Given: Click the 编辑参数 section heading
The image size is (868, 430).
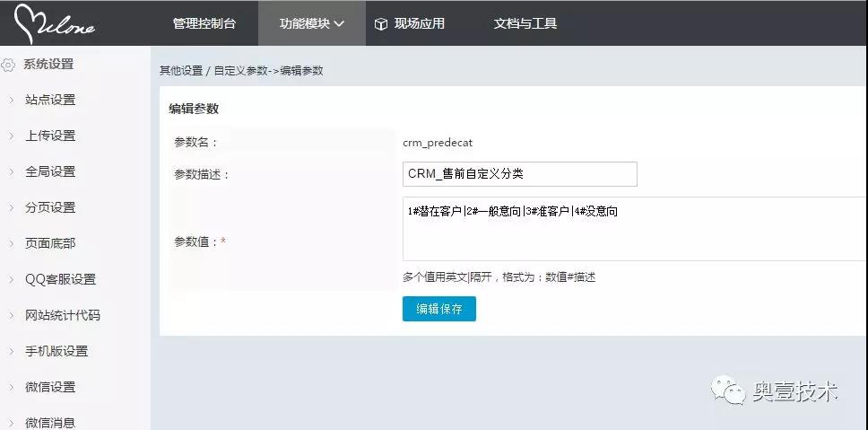Looking at the screenshot, I should tap(194, 109).
